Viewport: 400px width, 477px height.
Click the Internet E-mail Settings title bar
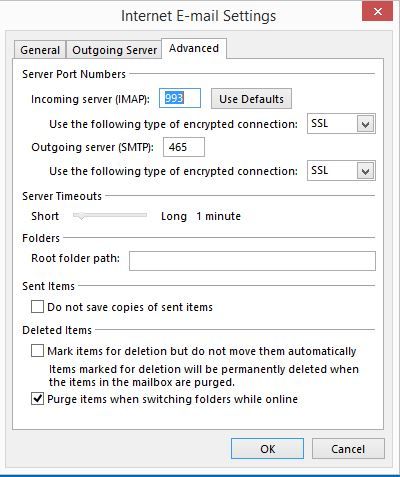click(x=199, y=16)
